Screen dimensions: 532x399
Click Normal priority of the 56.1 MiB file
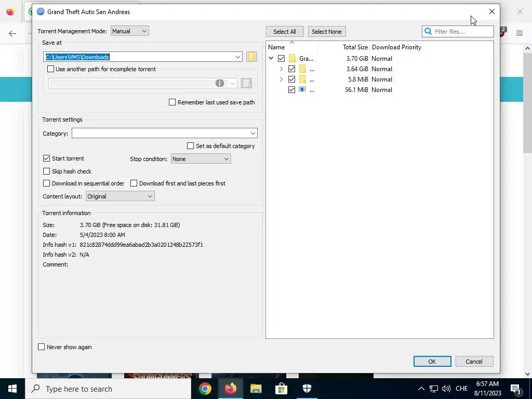pos(382,89)
